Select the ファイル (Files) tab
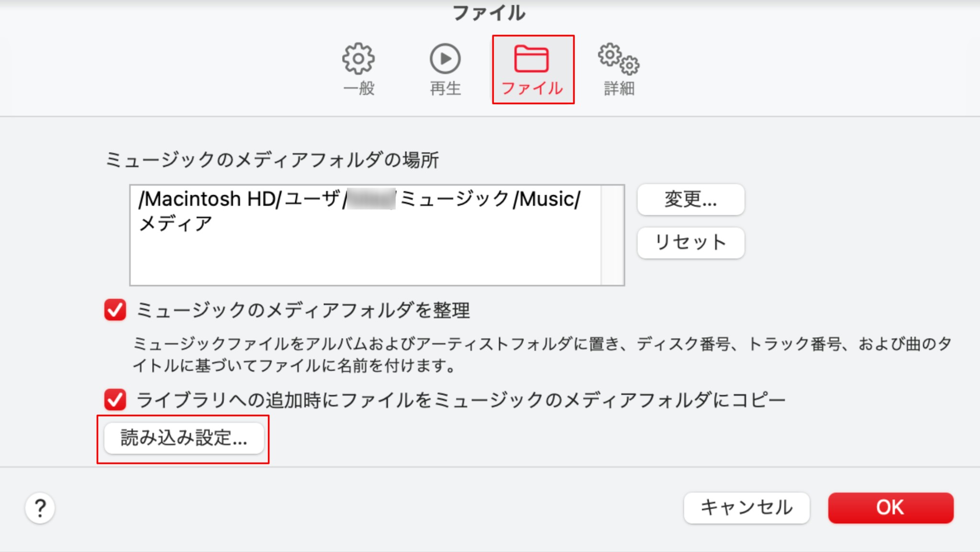980x552 pixels. pos(533,70)
